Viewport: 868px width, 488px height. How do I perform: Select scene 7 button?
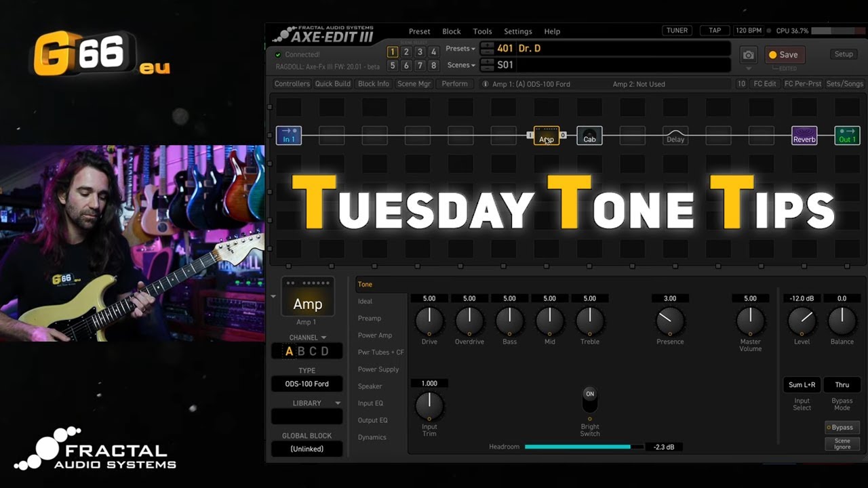pos(420,66)
